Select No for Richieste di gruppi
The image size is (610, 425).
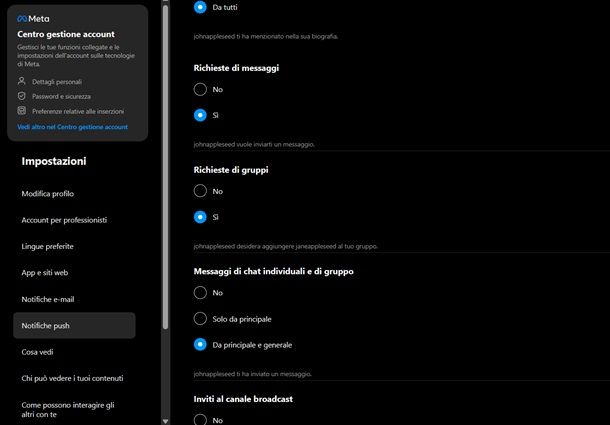pos(200,191)
